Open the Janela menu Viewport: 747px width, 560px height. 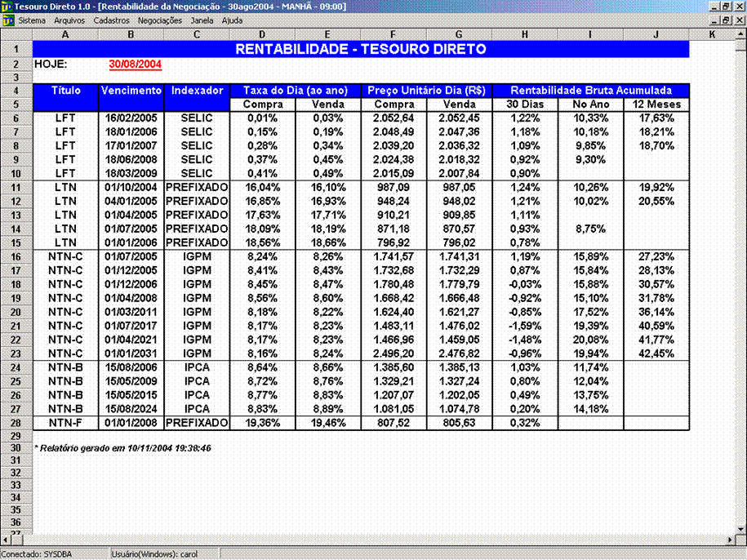pyautogui.click(x=202, y=20)
